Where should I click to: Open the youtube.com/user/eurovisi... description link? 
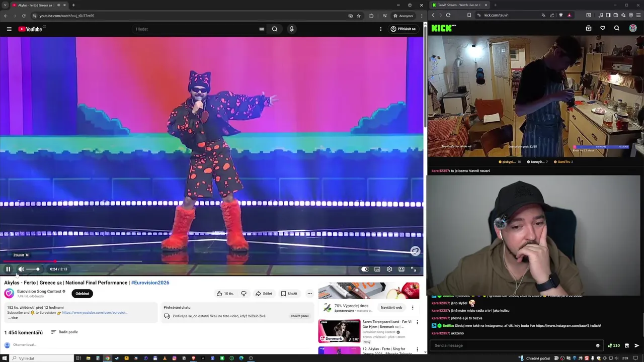coord(94,313)
